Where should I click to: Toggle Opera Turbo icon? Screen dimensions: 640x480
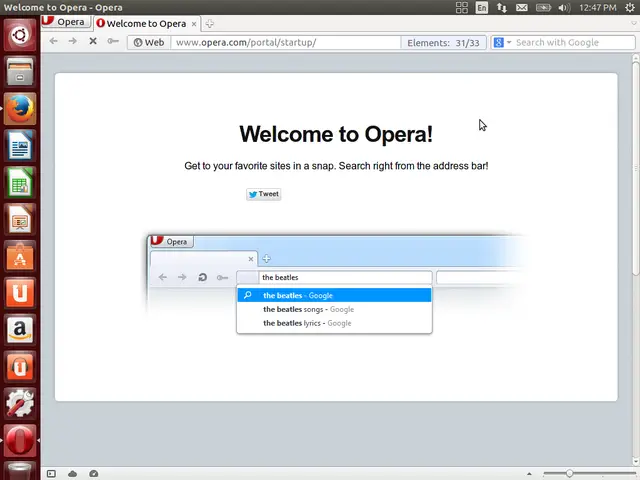[x=93, y=473]
